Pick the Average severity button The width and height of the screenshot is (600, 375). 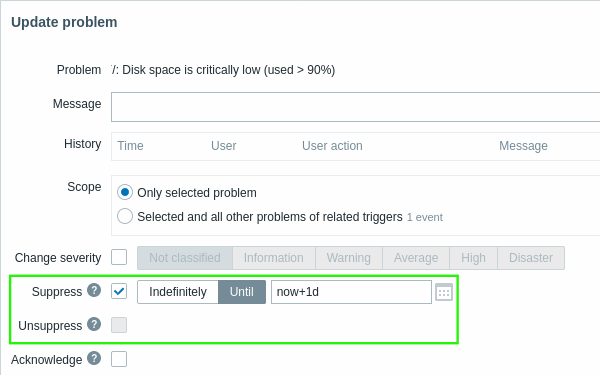click(416, 258)
